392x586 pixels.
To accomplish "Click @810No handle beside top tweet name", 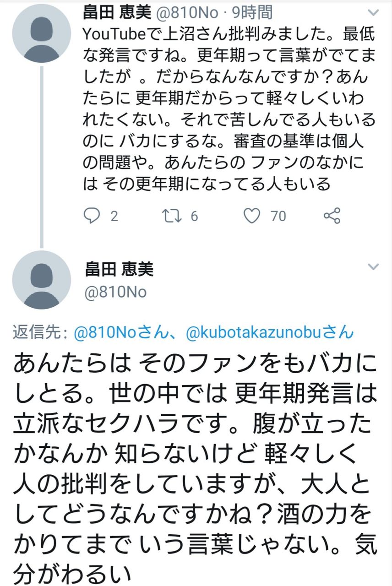I will pos(188,12).
